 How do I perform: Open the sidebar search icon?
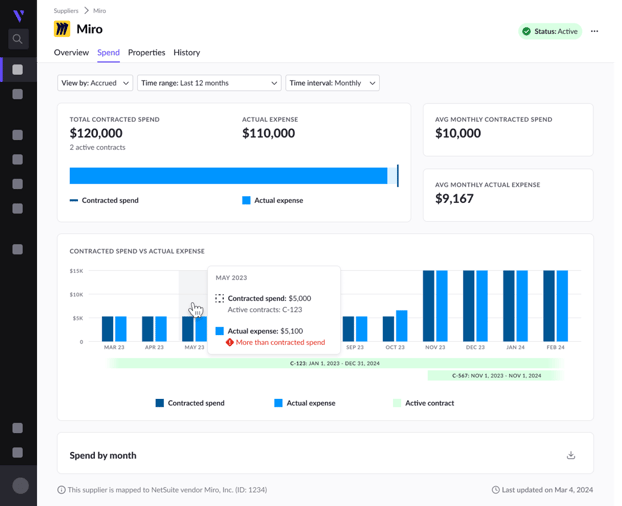click(17, 39)
